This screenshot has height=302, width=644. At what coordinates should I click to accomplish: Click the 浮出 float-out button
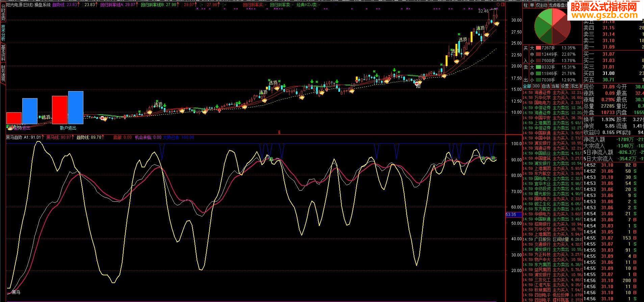[574, 86]
